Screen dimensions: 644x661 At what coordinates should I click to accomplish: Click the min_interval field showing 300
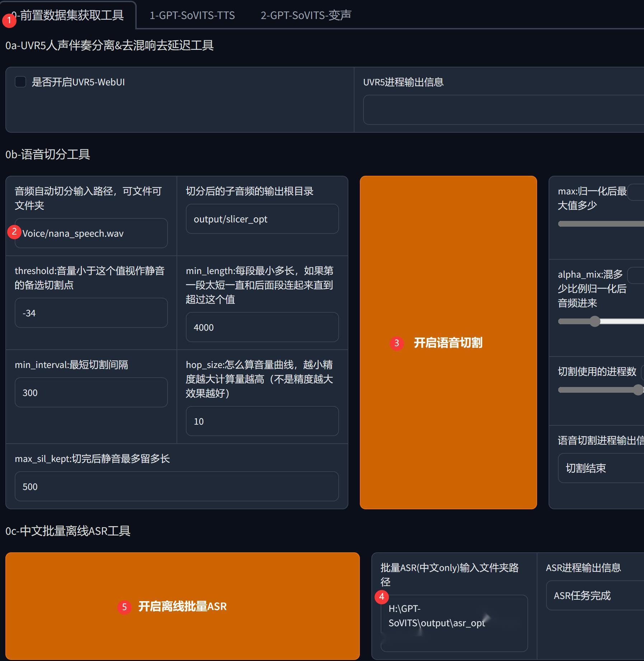[91, 392]
